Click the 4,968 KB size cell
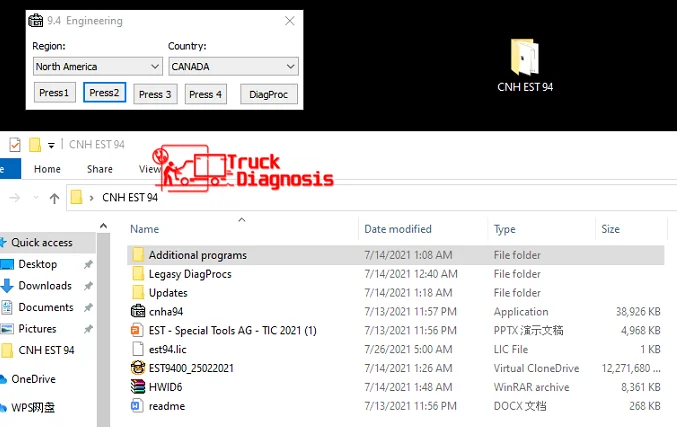The height and width of the screenshot is (427, 677). tap(641, 331)
